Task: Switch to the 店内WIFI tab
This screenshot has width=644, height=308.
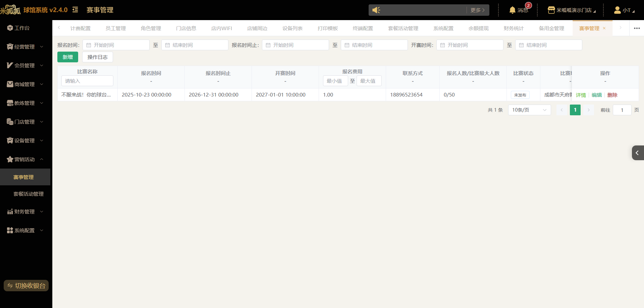Action: click(221, 28)
